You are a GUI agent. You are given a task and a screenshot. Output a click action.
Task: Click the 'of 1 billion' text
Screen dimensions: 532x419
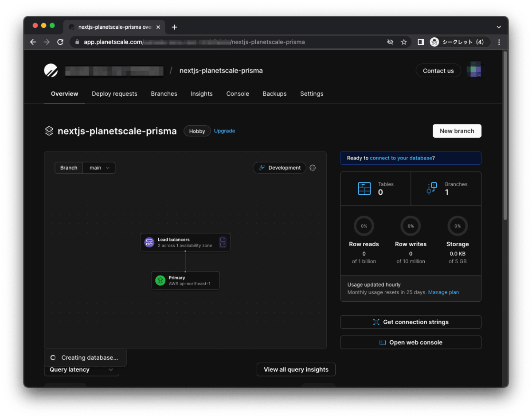tap(364, 261)
